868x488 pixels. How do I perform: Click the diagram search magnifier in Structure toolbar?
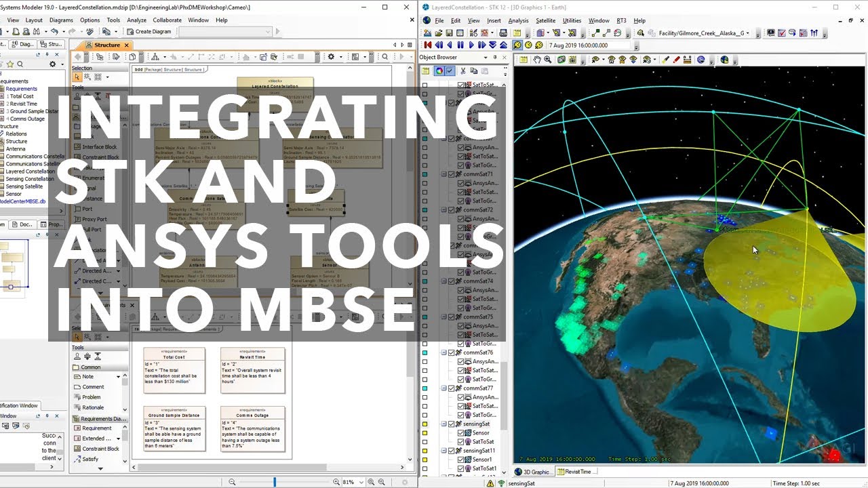click(x=384, y=57)
